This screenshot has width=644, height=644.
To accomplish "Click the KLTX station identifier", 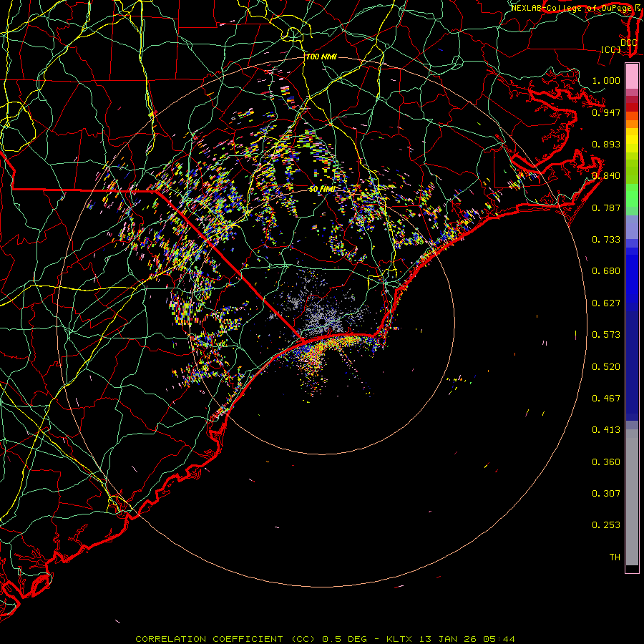I will point(400,639).
